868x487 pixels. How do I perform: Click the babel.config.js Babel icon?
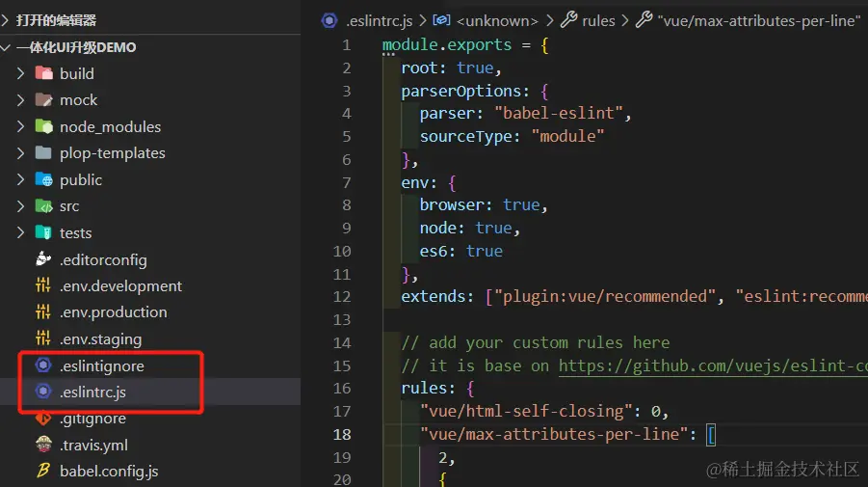43,471
